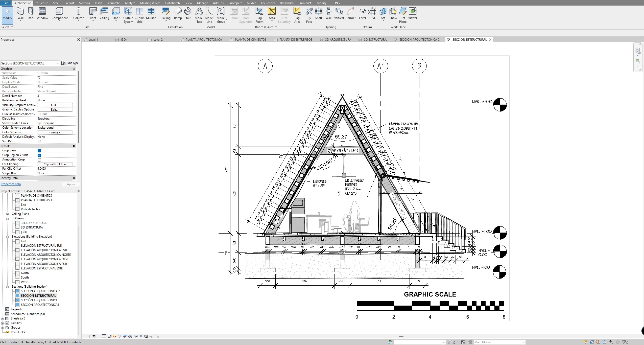Open the File menu

[6, 3]
